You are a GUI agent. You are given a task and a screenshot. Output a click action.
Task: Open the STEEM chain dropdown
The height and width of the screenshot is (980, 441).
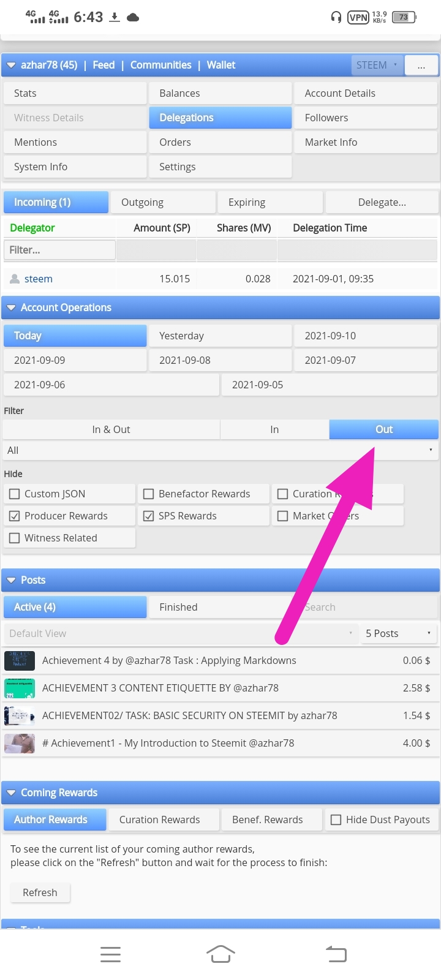(x=377, y=65)
